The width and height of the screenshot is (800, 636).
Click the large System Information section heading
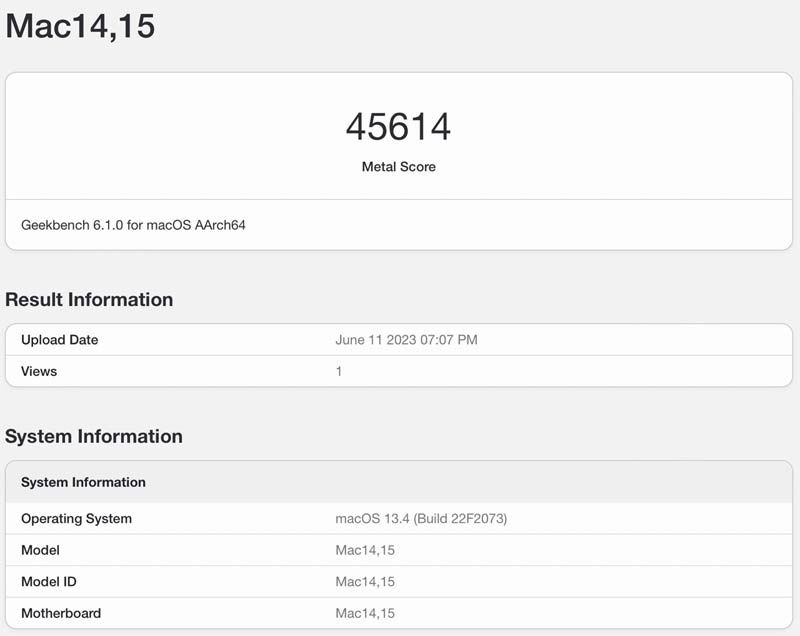click(x=94, y=437)
